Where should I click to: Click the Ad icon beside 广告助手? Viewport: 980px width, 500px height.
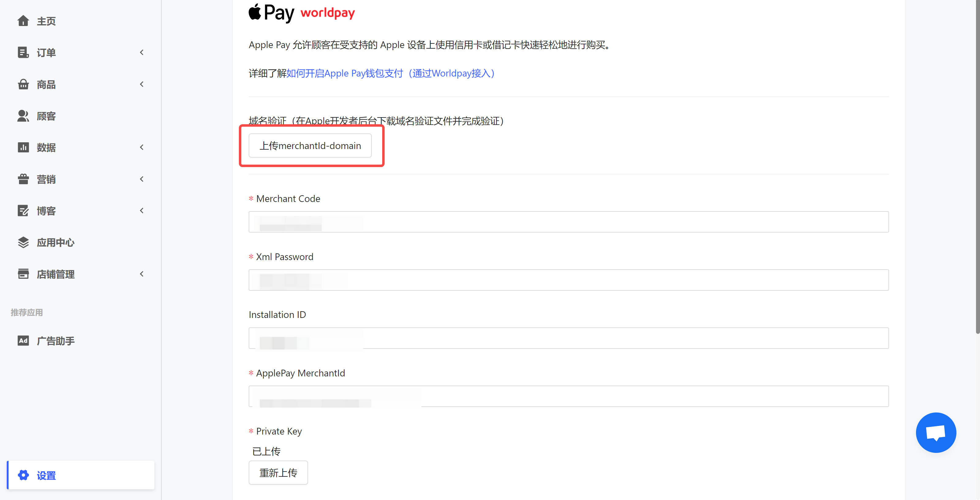coord(23,341)
